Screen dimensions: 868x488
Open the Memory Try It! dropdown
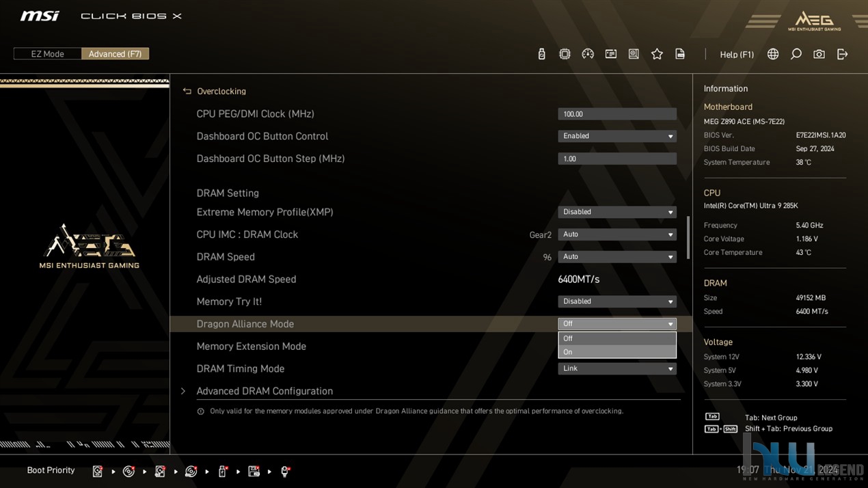(617, 301)
